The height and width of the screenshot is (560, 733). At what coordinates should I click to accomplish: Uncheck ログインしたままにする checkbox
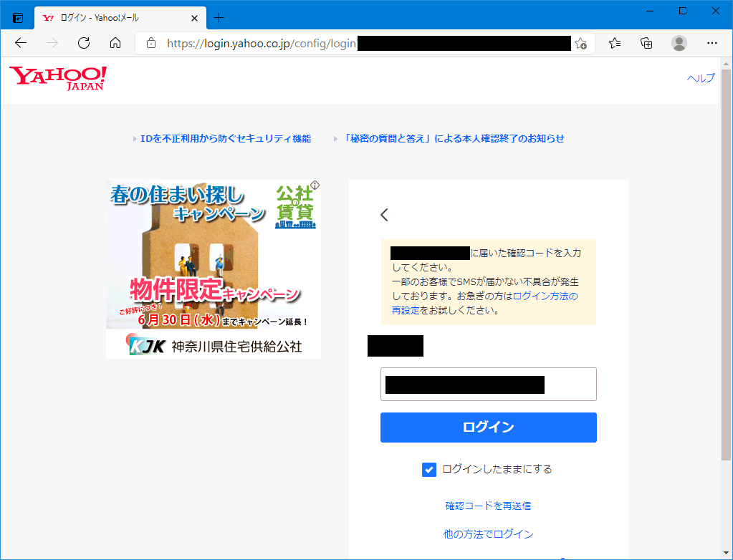pos(429,470)
